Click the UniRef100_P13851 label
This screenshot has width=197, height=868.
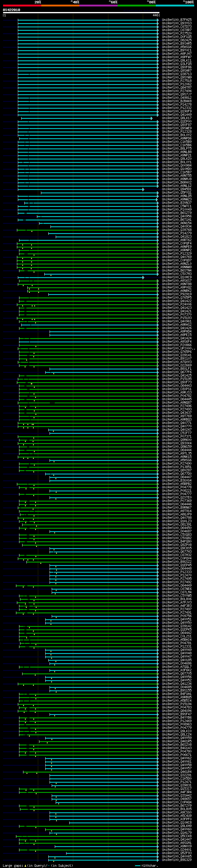176,467
